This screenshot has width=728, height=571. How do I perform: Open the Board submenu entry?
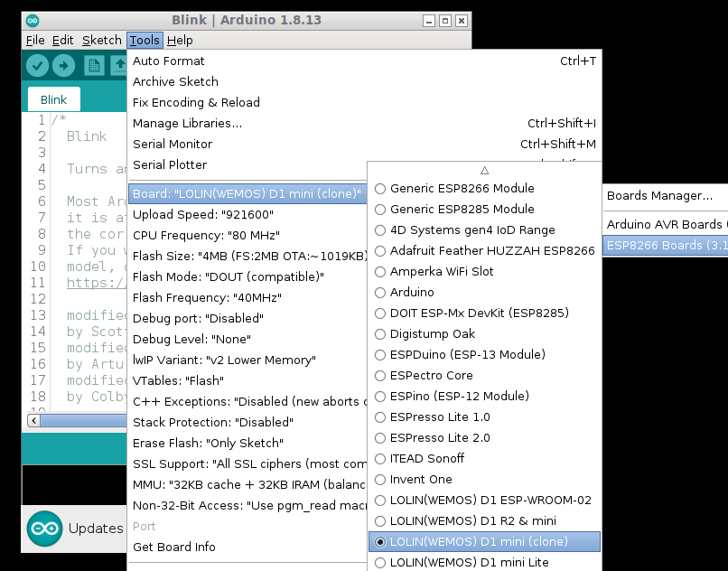click(247, 193)
